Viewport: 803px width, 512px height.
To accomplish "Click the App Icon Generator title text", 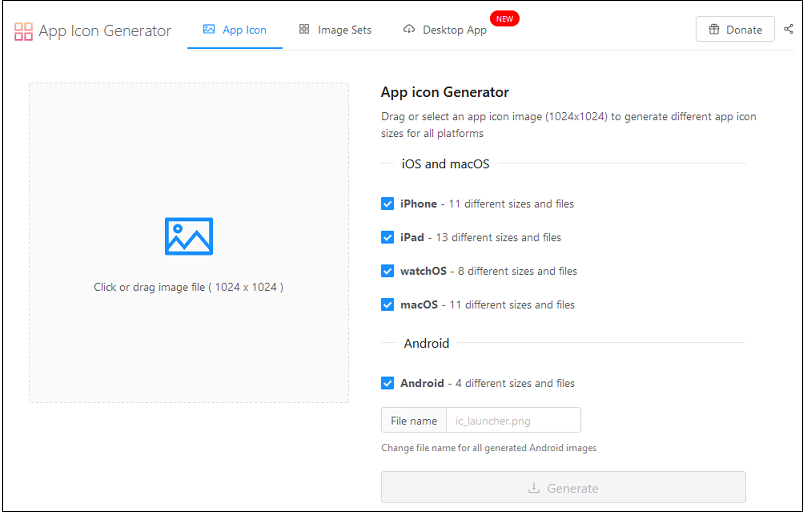I will pos(105,31).
